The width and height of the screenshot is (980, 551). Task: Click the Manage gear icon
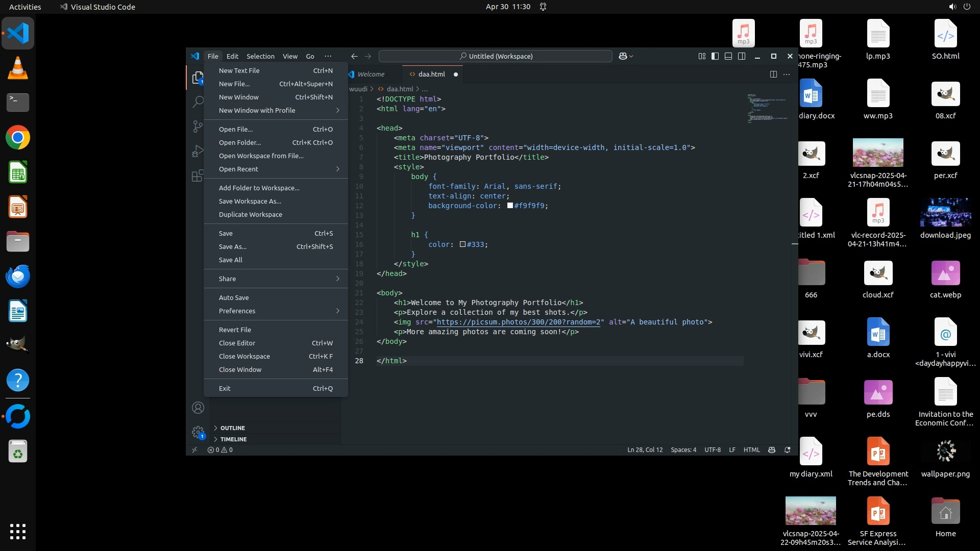[198, 432]
